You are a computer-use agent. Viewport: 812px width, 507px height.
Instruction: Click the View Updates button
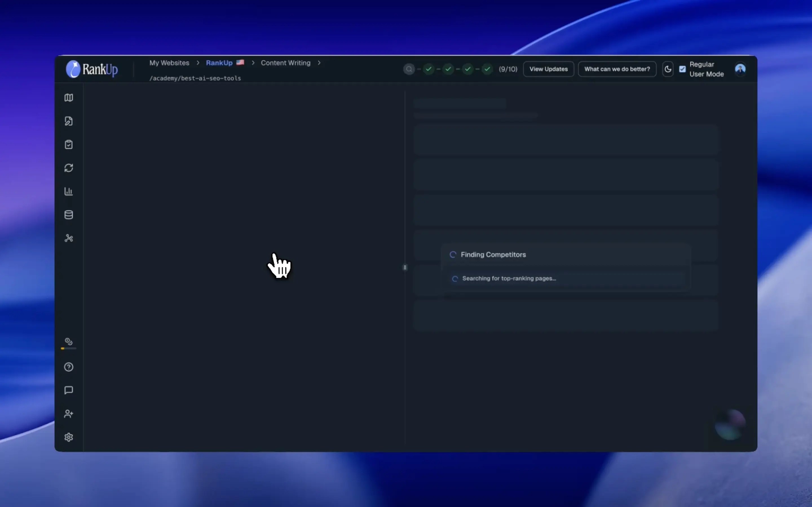pos(549,69)
